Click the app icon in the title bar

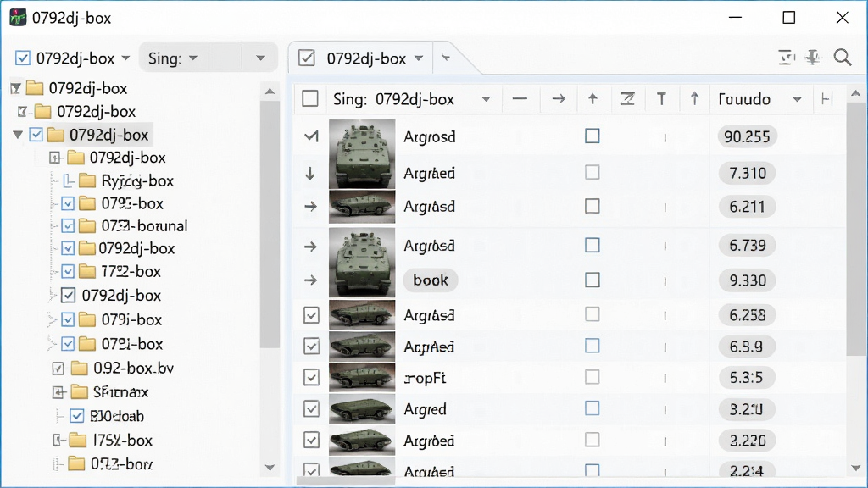click(x=18, y=18)
